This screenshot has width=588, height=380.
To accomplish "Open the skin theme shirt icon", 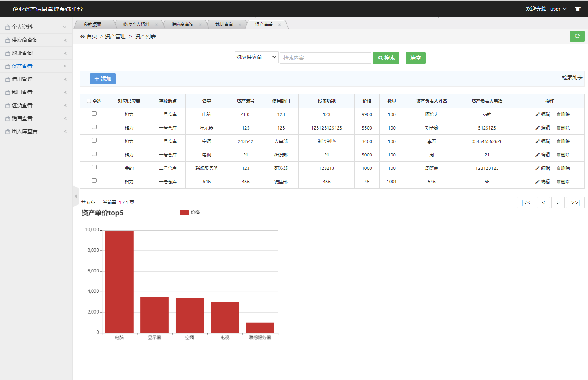I will pos(577,9).
